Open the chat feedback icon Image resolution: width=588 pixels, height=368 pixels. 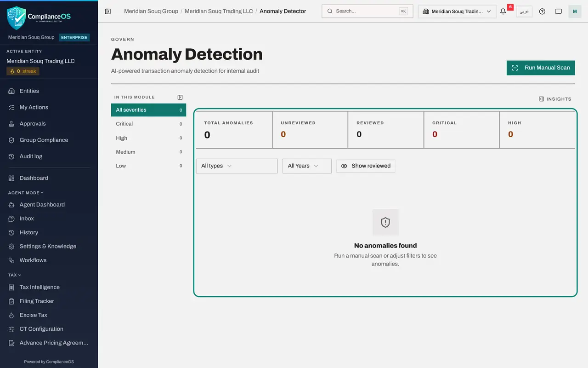coord(559,11)
